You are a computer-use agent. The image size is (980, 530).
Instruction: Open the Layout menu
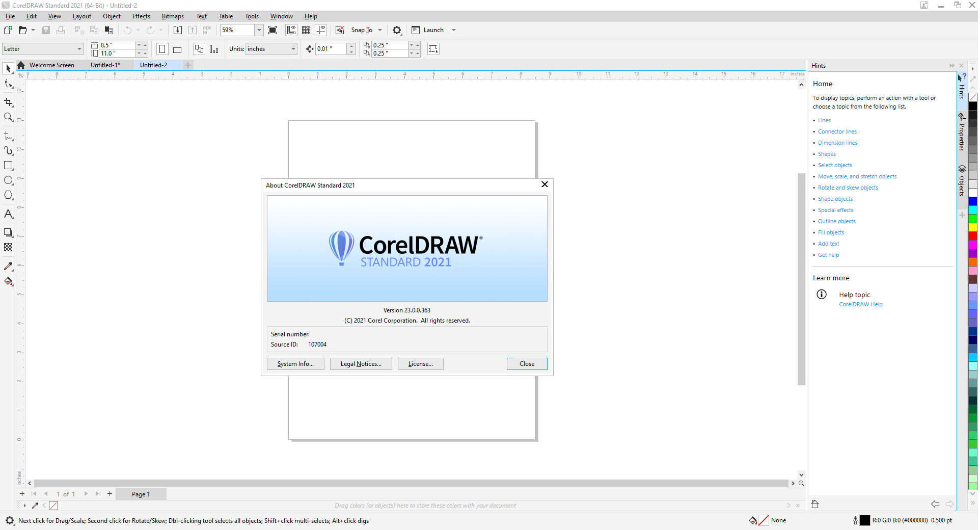[x=81, y=16]
